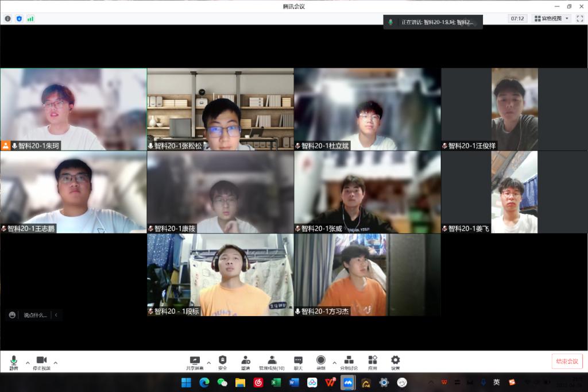Toggle microphone mute (静音)
Screen dimensions: 588x392
[x=13, y=362]
